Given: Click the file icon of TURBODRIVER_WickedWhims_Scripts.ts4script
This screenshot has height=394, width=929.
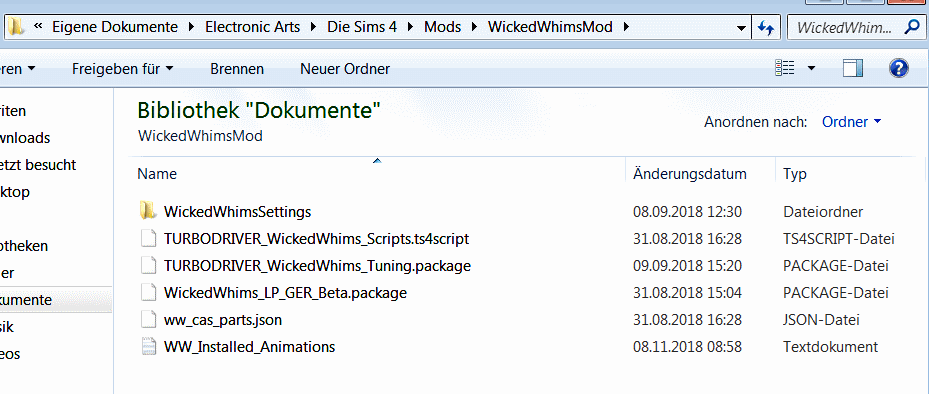Looking at the screenshot, I should pyautogui.click(x=148, y=238).
